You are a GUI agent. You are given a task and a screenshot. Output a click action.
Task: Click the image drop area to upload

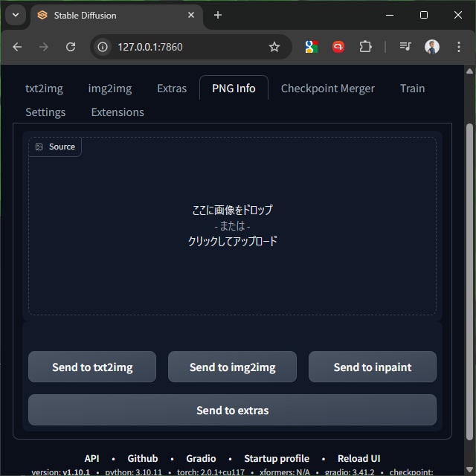coord(232,226)
